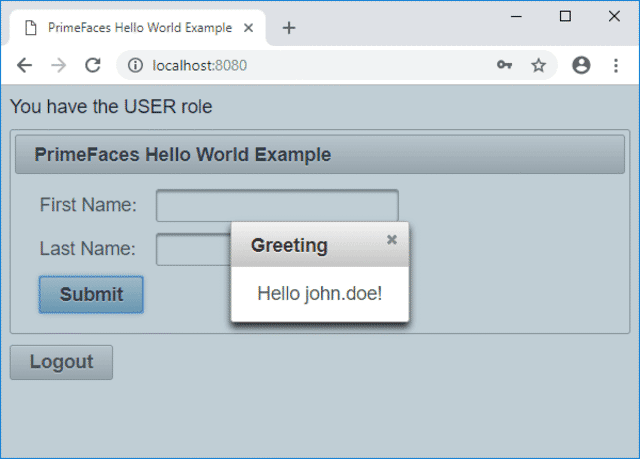View site information icon in address bar
This screenshot has height=459, width=640.
[x=136, y=65]
